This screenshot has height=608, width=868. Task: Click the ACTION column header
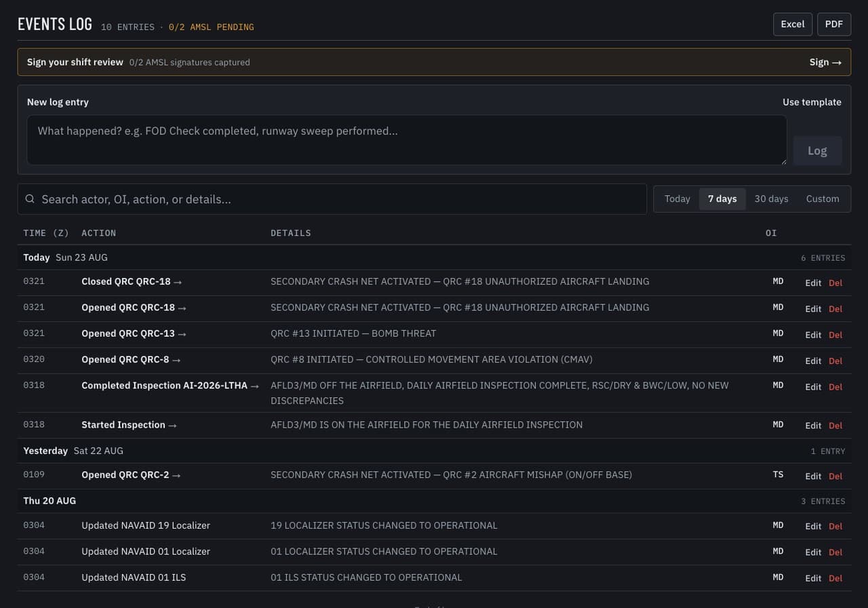[x=99, y=232]
